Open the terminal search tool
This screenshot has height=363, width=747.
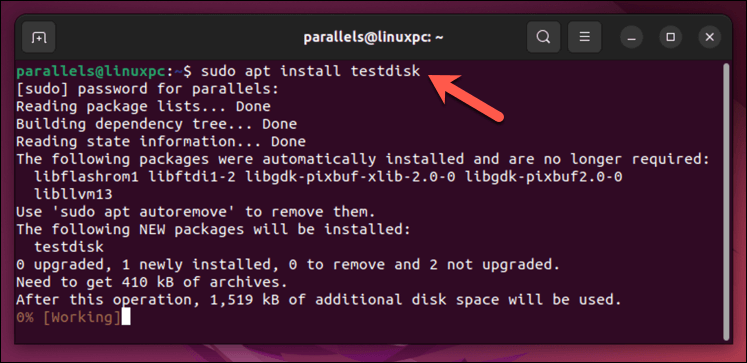click(543, 37)
